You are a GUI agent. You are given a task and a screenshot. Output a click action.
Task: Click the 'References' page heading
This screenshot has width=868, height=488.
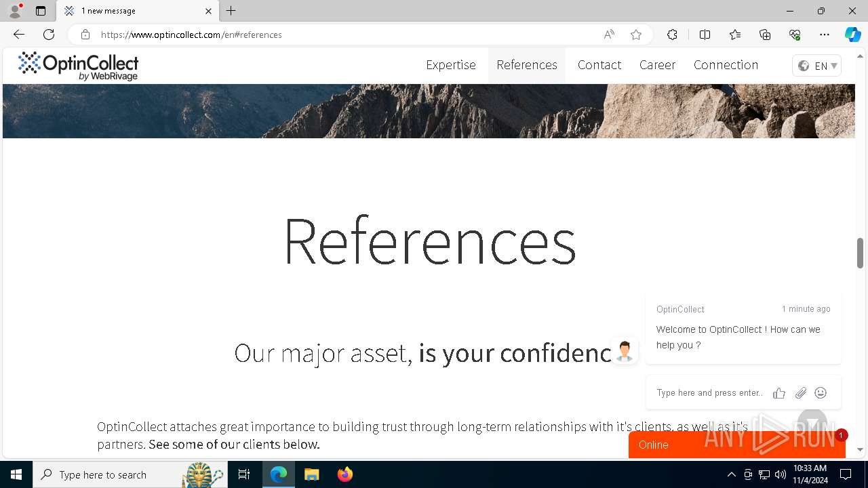coord(429,240)
